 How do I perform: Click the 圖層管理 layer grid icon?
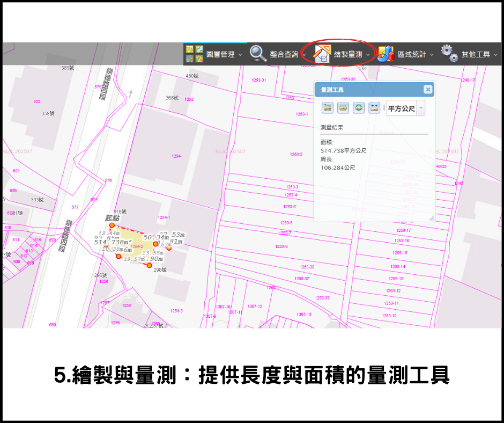click(x=194, y=54)
